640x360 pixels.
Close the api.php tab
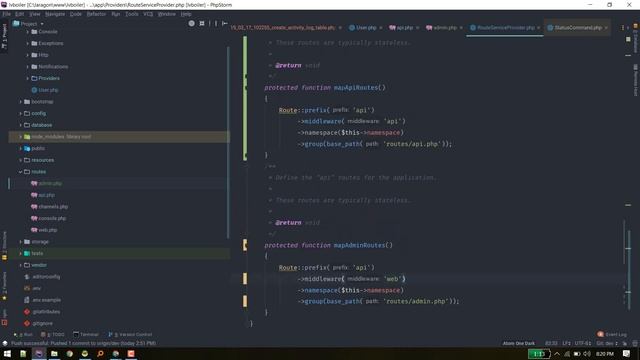click(418, 28)
